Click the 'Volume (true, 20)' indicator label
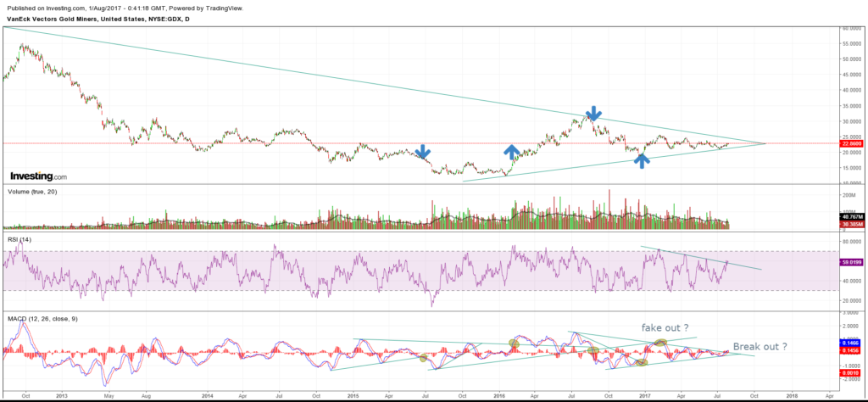 (32, 192)
